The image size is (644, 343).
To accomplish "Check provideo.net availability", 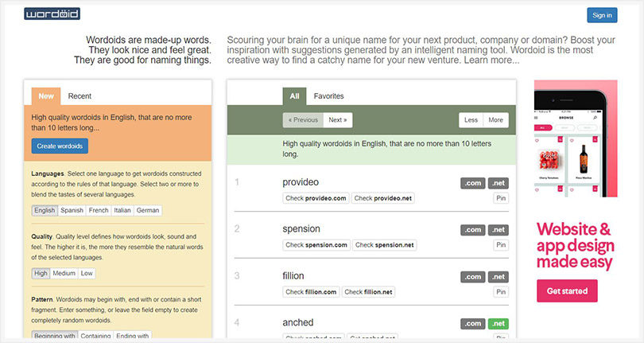I will 382,198.
